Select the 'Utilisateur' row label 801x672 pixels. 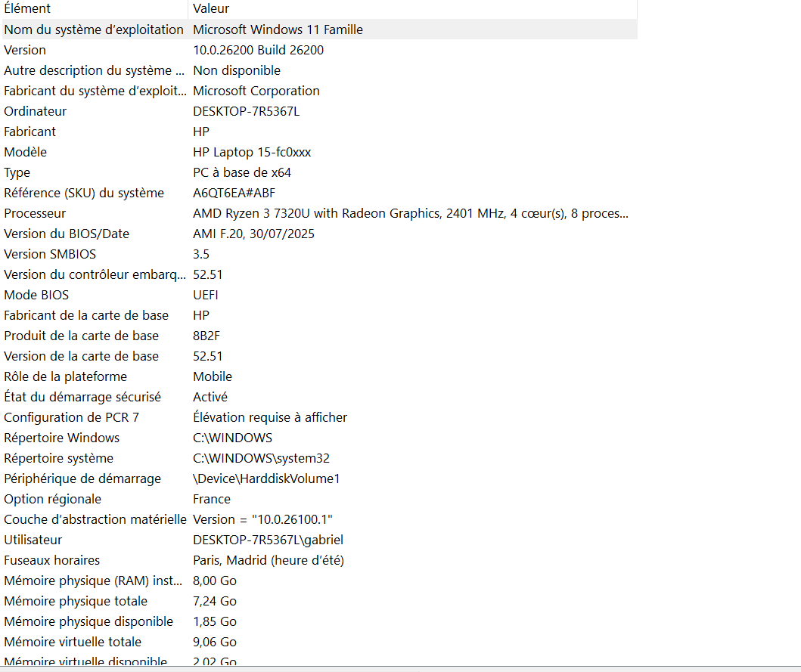(33, 540)
